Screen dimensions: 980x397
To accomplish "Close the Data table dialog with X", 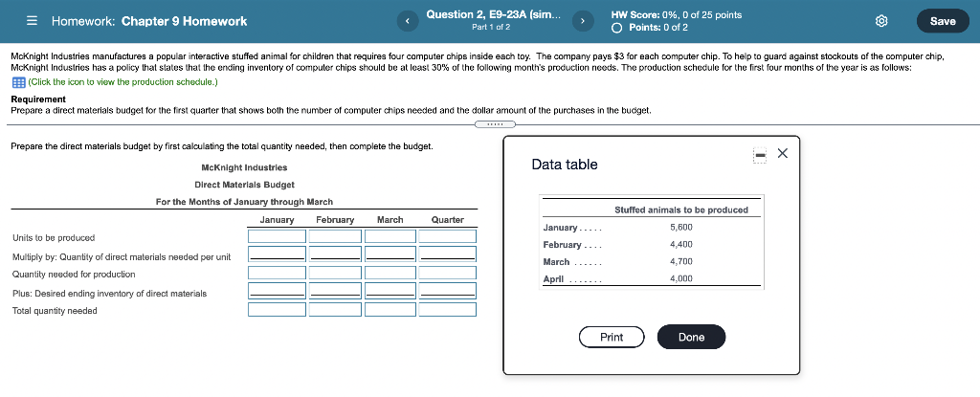I will coord(783,153).
